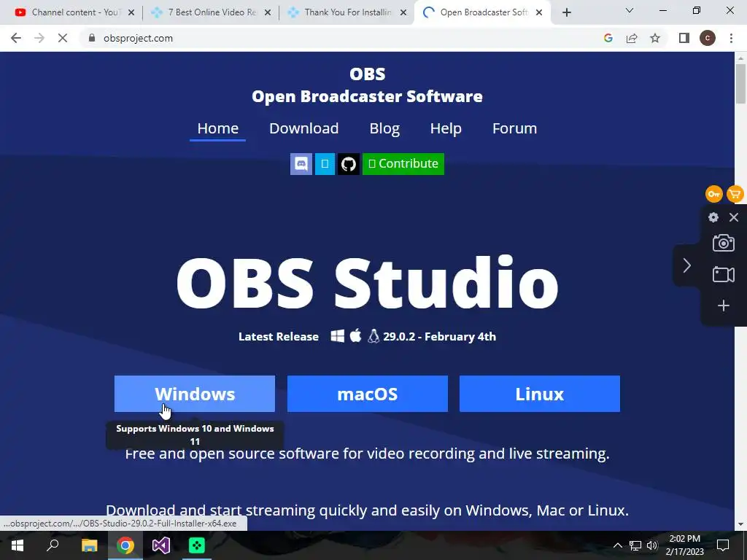Open volume control in tray

click(x=652, y=545)
